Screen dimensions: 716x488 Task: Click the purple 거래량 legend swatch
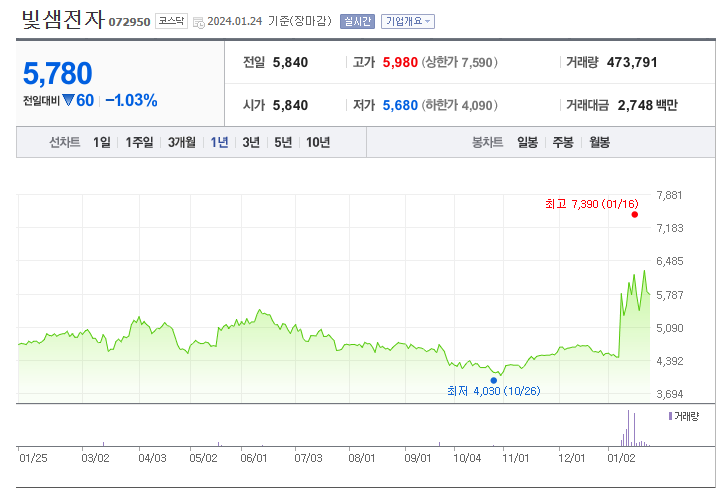[670, 416]
